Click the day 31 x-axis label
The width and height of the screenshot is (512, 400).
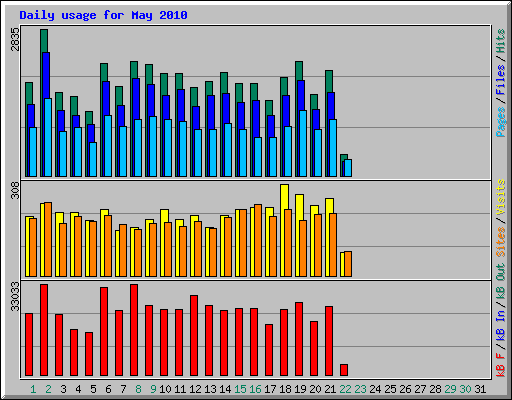pos(480,389)
